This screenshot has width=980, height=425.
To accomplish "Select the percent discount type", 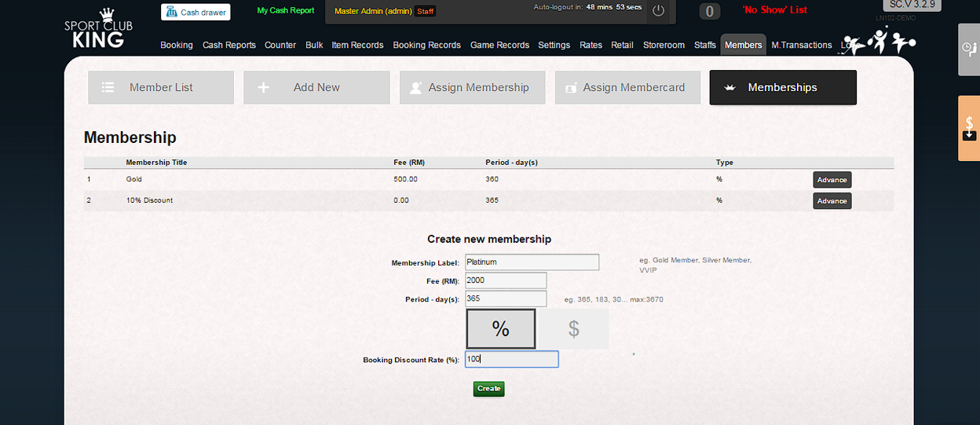I will pyautogui.click(x=501, y=329).
